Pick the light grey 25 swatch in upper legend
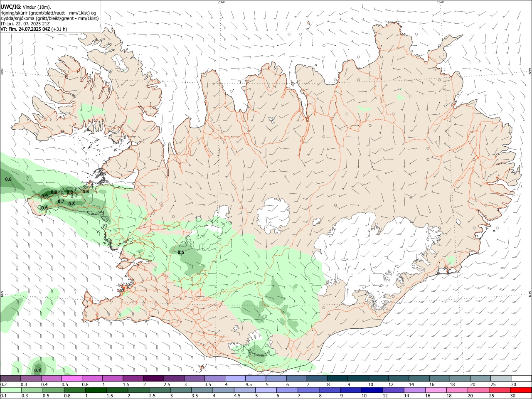This screenshot has height=399, width=532. pyautogui.click(x=501, y=378)
